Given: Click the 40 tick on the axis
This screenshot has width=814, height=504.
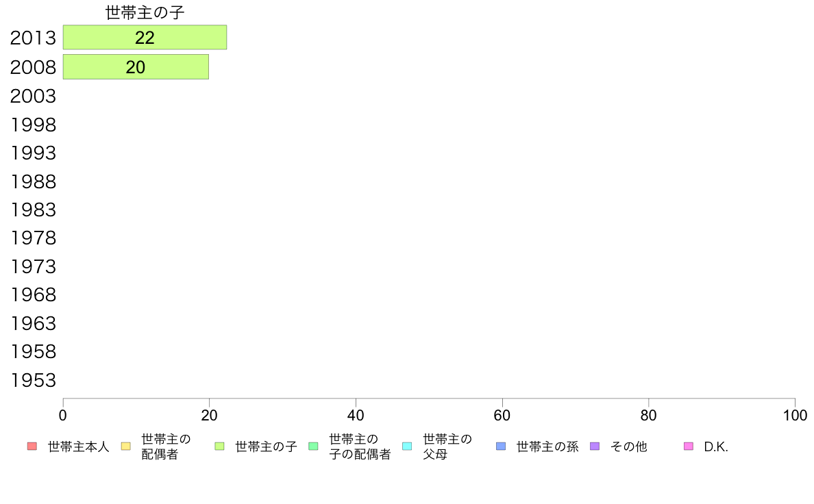Looking at the screenshot, I should 356,415.
